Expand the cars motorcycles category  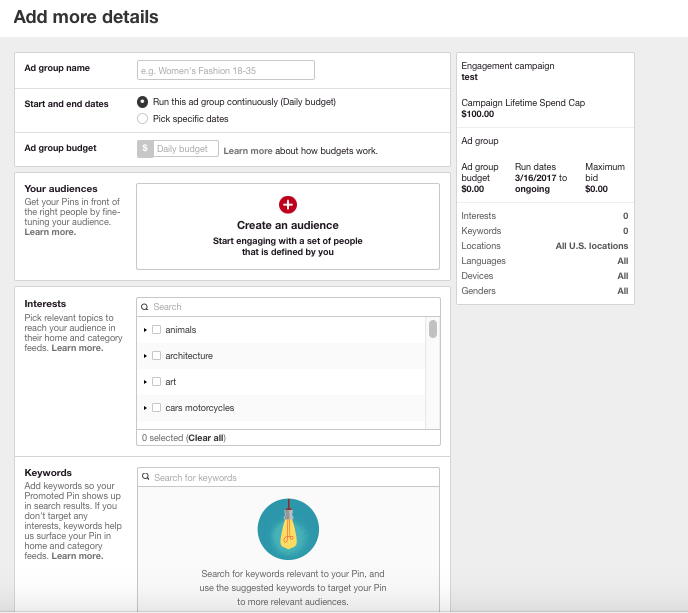[145, 408]
